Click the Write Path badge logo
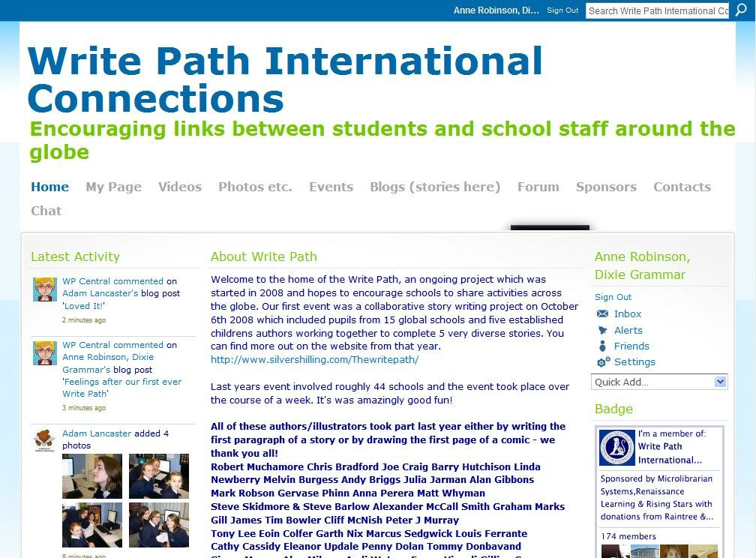Image resolution: width=756 pixels, height=558 pixels. point(617,448)
